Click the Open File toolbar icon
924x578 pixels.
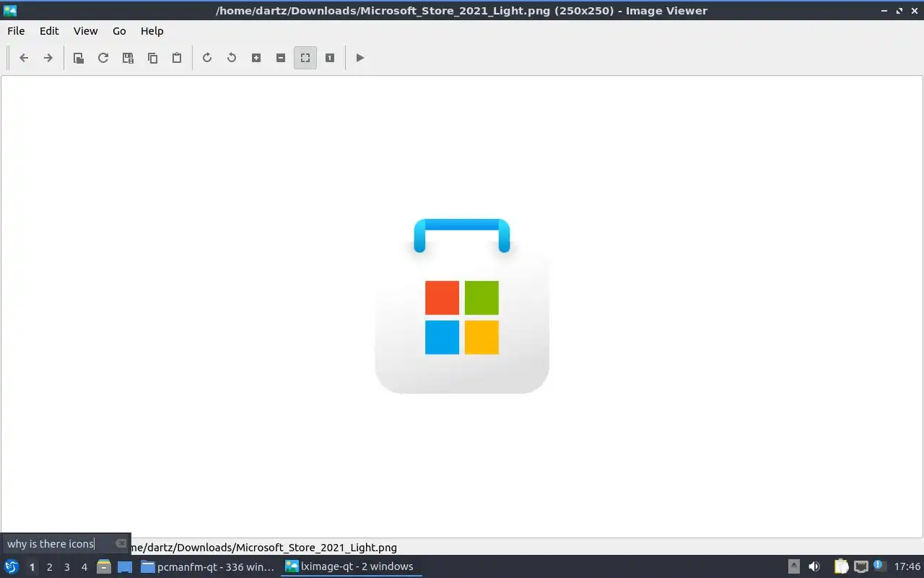(79, 58)
